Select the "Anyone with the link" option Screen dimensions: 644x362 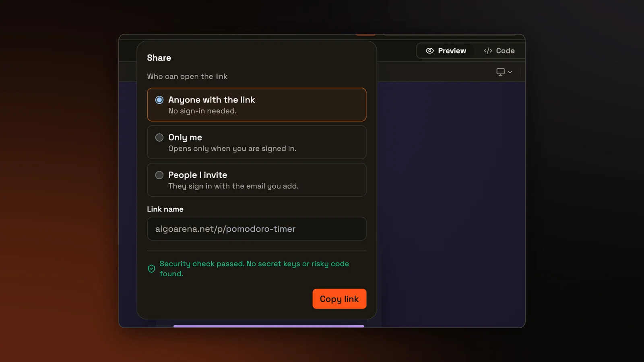[256, 105]
